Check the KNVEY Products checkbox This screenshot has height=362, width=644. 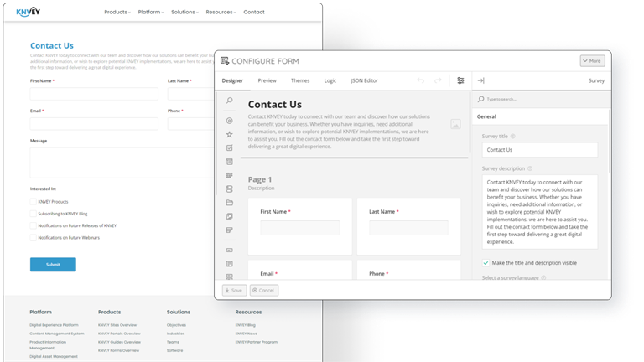tap(34, 201)
